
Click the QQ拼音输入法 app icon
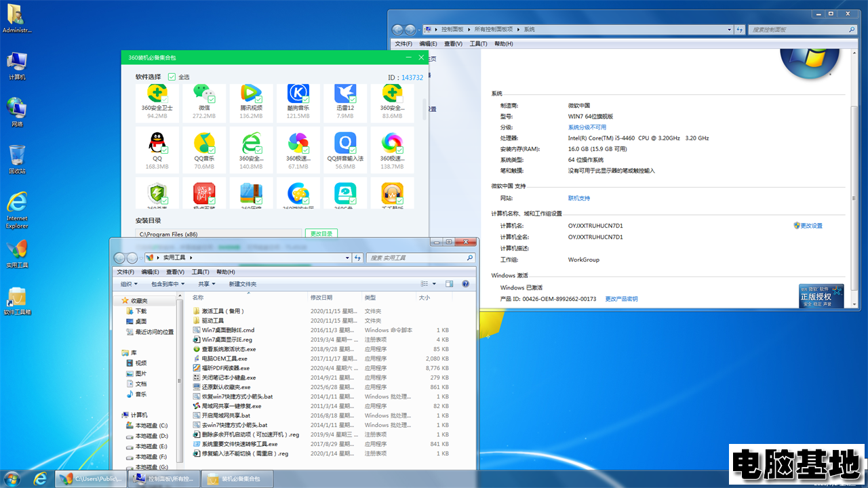tap(345, 143)
